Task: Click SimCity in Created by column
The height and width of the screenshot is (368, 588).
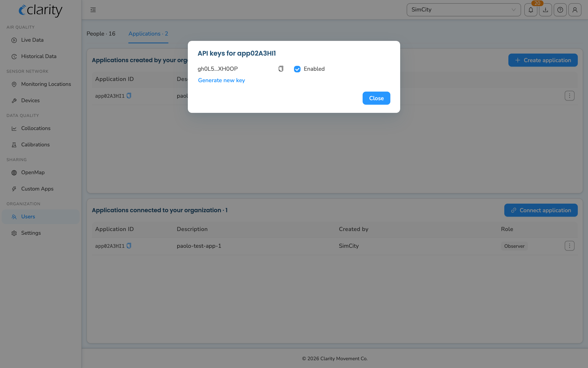Action: [349, 246]
